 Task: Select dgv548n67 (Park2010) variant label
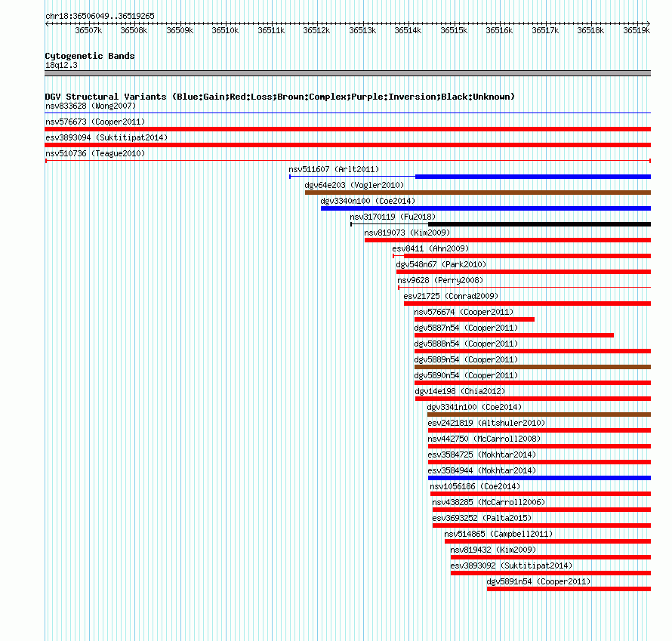coord(442,264)
